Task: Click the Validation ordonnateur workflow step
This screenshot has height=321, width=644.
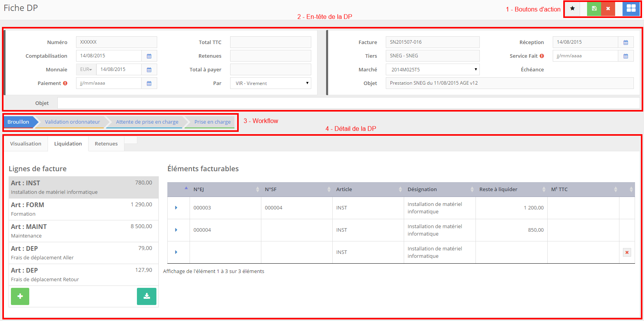Action: [x=72, y=122]
